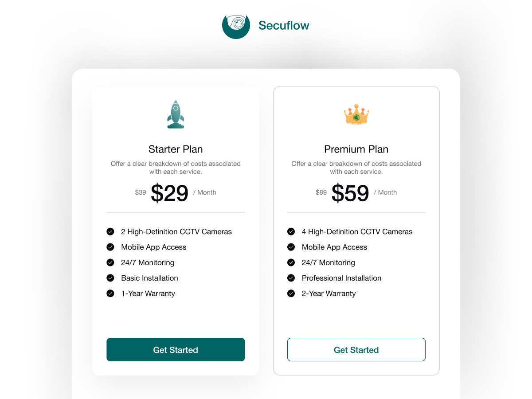
Task: Click the Starter plan Mobile App Access text
Action: click(153, 247)
